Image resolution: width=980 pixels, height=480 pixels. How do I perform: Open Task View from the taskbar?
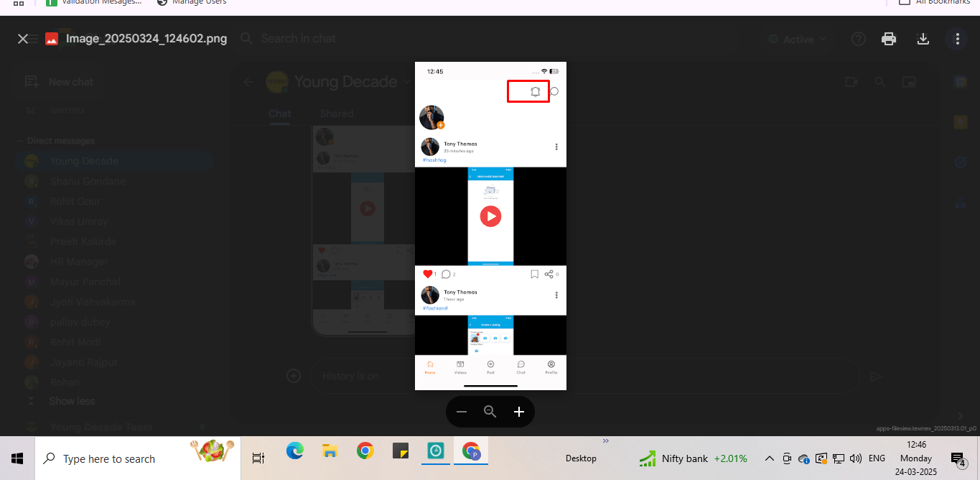pos(258,458)
